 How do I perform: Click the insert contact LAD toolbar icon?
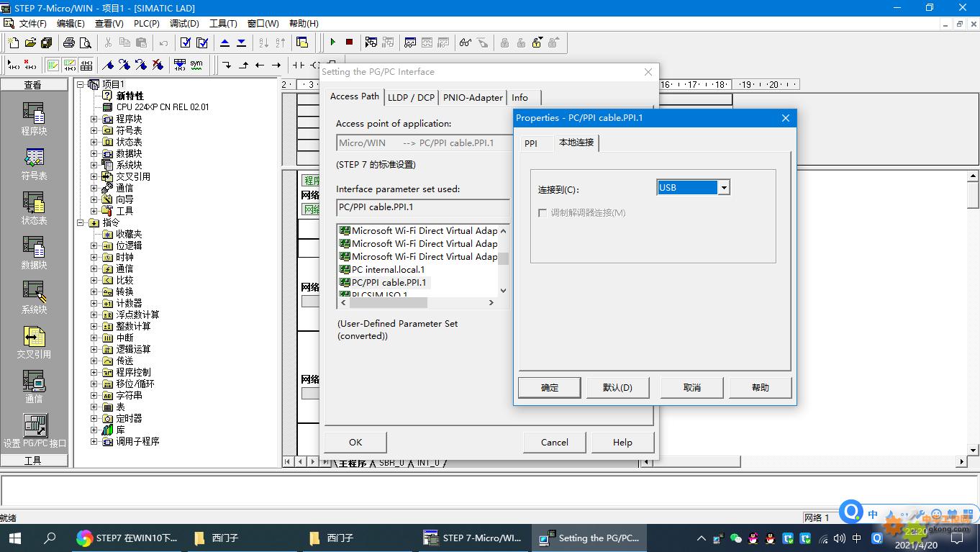point(298,65)
